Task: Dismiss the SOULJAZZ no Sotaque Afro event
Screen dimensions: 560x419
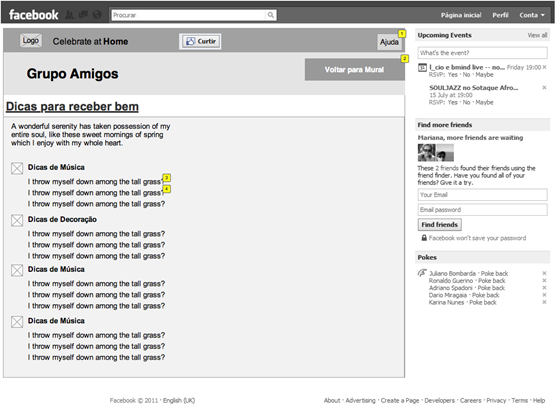Action: [544, 88]
